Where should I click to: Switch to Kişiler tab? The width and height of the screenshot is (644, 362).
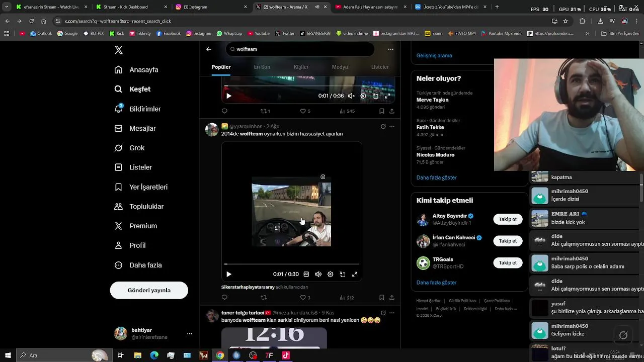point(301,67)
